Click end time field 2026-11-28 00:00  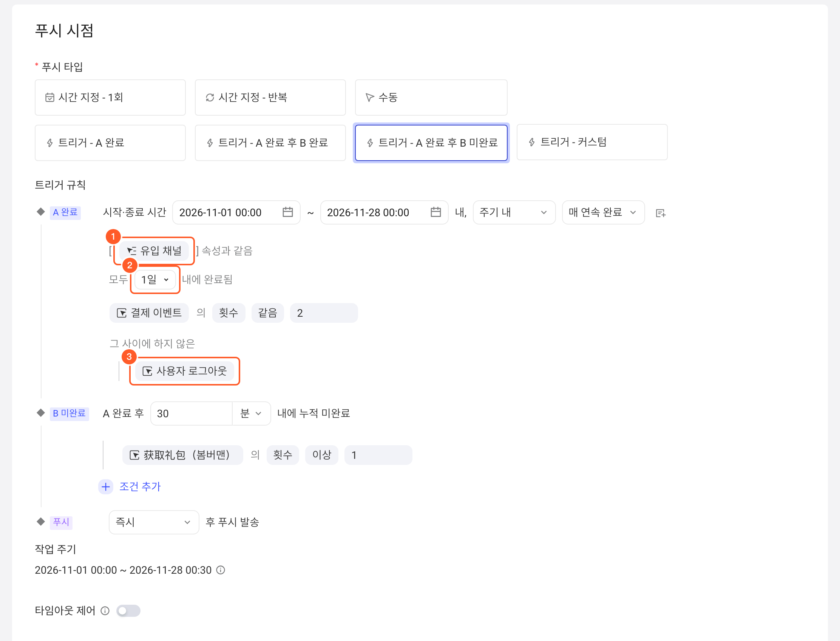pos(384,212)
